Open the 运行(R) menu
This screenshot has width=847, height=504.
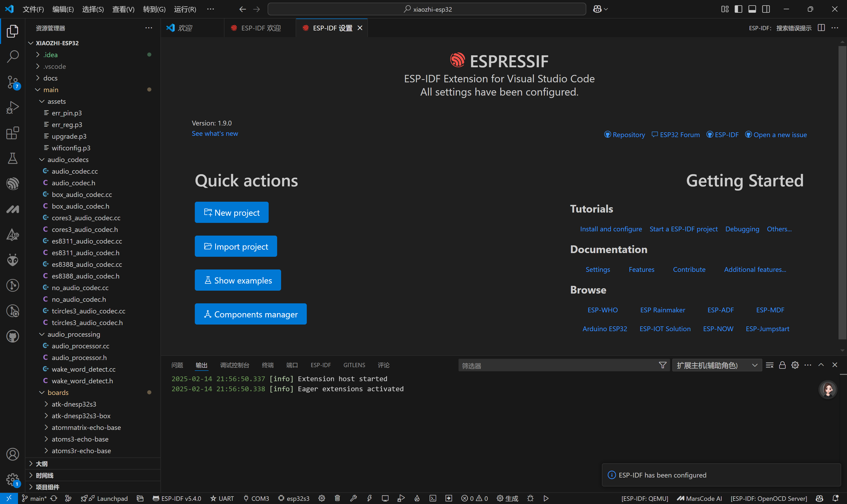tap(185, 9)
